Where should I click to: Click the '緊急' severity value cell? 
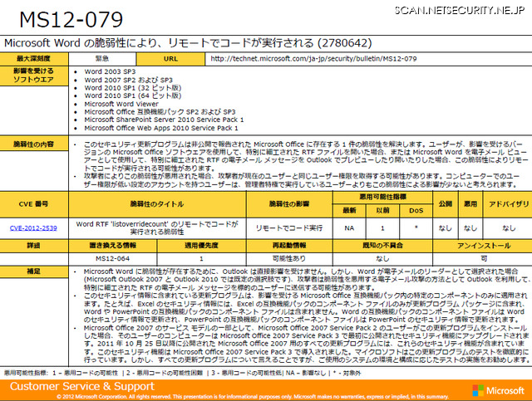point(102,59)
